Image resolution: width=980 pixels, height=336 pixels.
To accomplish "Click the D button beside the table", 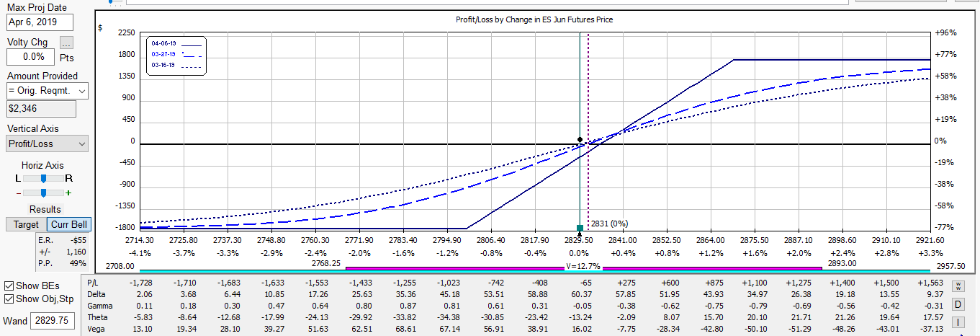I will click(x=958, y=304).
